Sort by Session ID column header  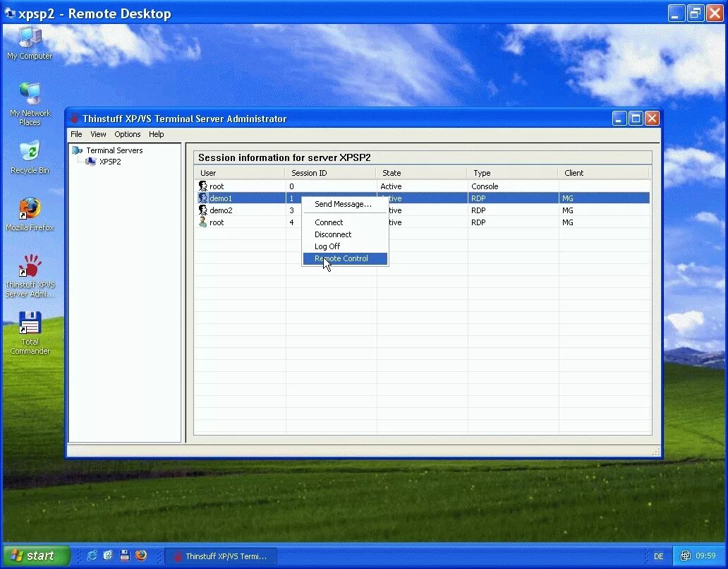click(331, 173)
